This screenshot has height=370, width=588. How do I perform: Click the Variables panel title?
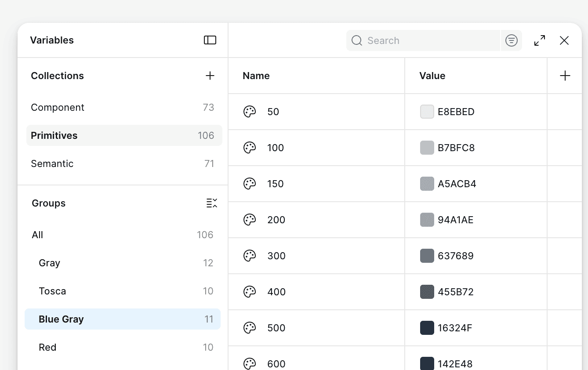coord(52,40)
